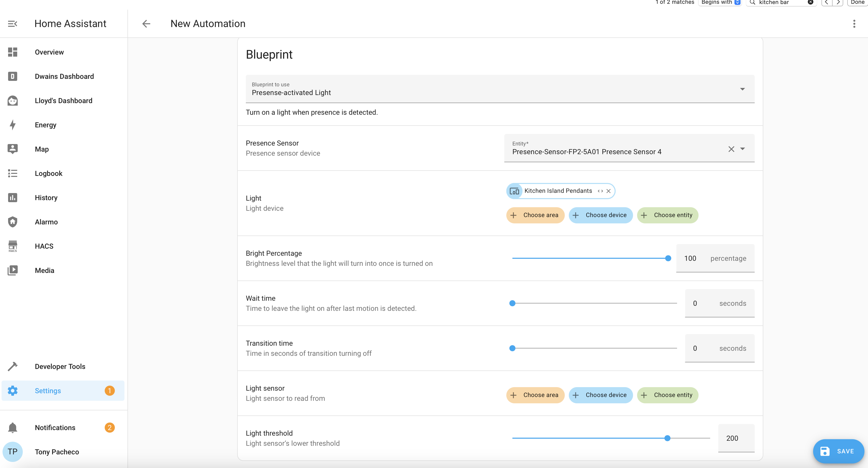Collapse the sidebar menu icon
The width and height of the screenshot is (868, 468).
(x=12, y=24)
